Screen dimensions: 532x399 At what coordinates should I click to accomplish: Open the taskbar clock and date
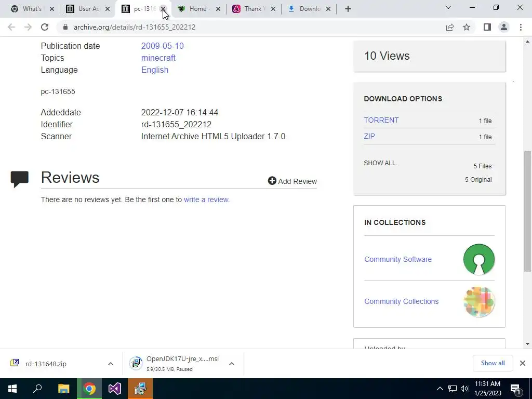pyautogui.click(x=487, y=389)
